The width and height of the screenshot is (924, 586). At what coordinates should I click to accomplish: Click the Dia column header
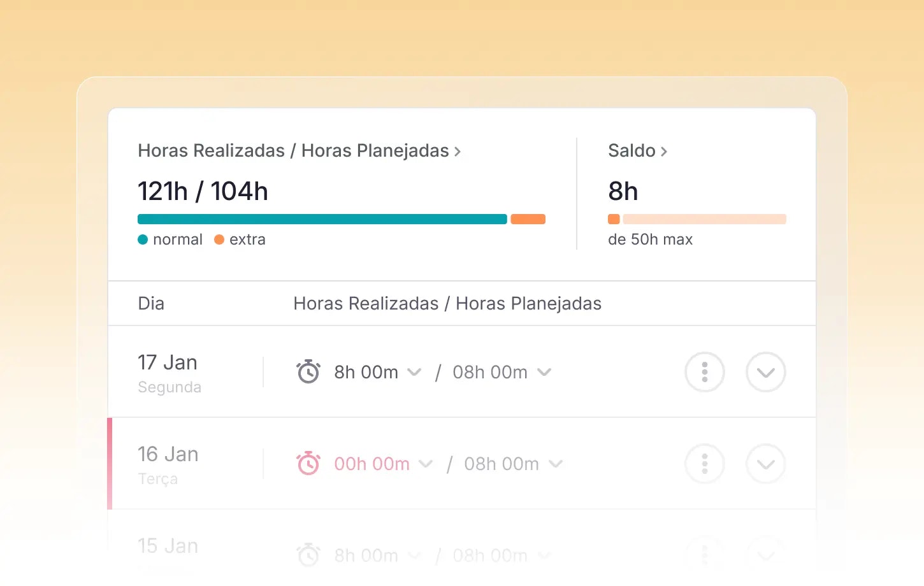(151, 303)
